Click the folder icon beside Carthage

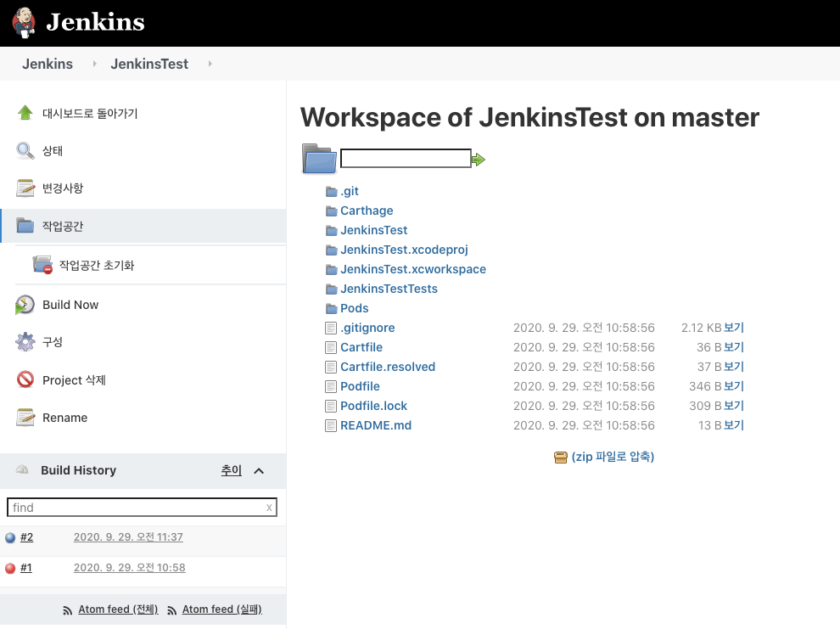pos(332,211)
